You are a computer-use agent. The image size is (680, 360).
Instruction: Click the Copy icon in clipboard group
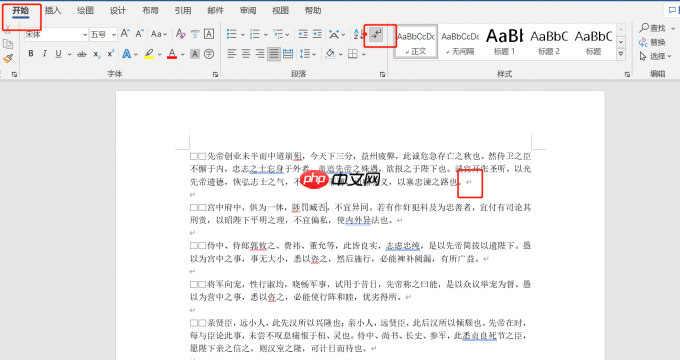point(8,44)
